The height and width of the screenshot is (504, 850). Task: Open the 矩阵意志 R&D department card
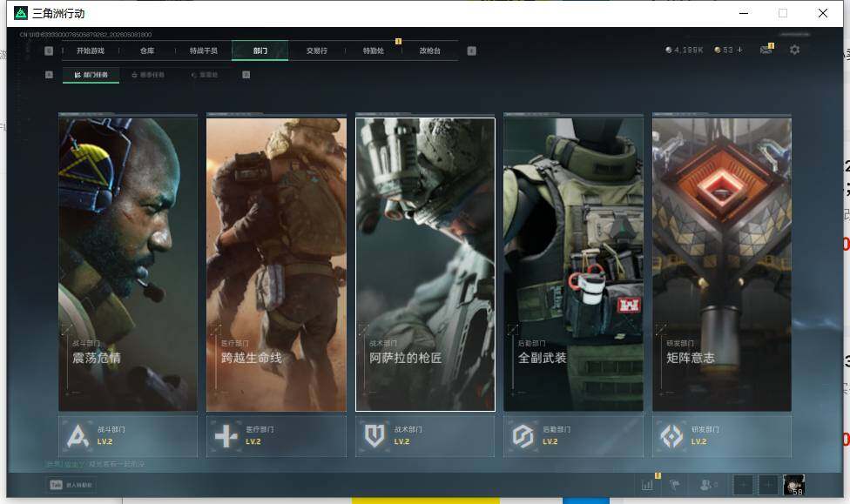tap(722, 264)
